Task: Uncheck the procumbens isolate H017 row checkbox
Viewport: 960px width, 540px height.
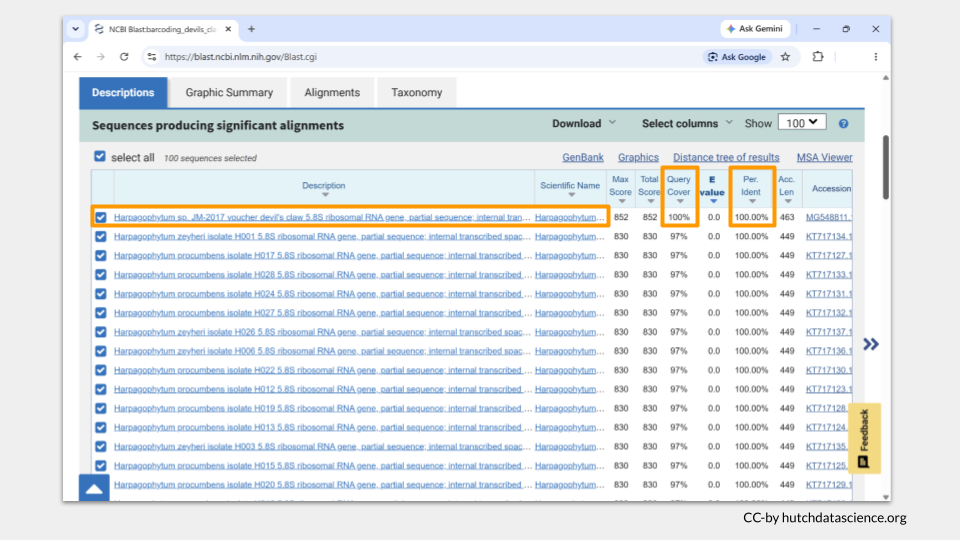Action: point(101,255)
